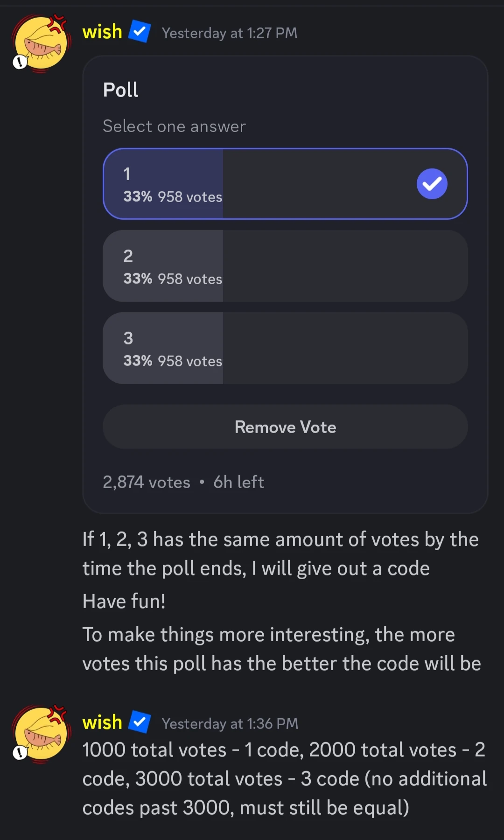Click the blue checkmark on poll option 1

(x=432, y=184)
